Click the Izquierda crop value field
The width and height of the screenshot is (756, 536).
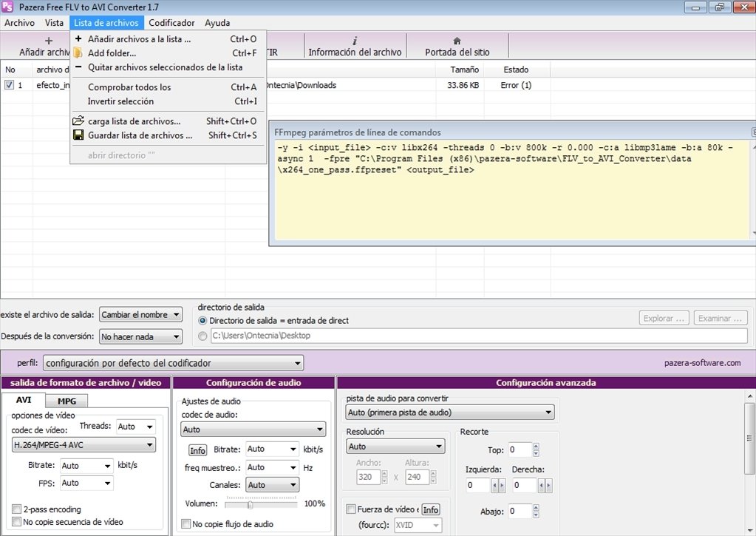click(478, 485)
